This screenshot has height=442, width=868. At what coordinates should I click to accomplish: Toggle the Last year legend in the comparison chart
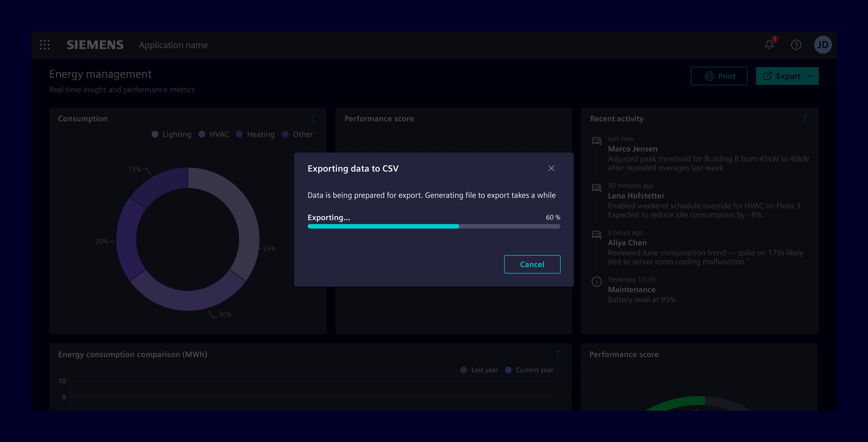tap(479, 370)
